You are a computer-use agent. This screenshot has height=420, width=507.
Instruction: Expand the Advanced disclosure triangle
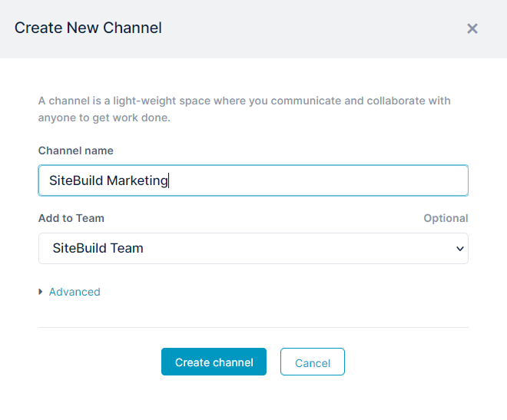click(x=41, y=292)
